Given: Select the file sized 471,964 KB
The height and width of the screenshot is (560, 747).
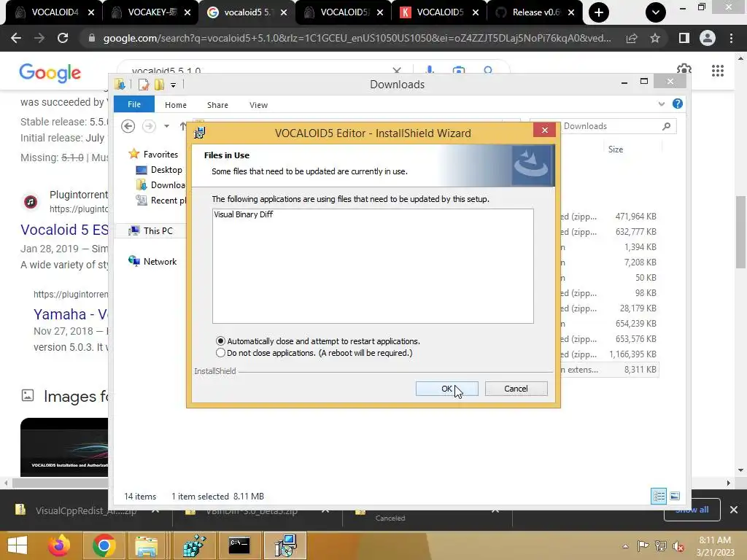Looking at the screenshot, I should point(635,216).
